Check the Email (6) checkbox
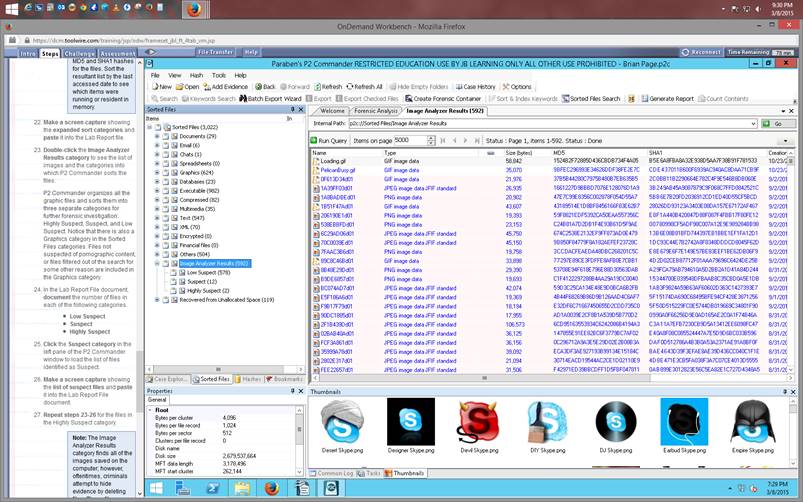 [x=165, y=145]
